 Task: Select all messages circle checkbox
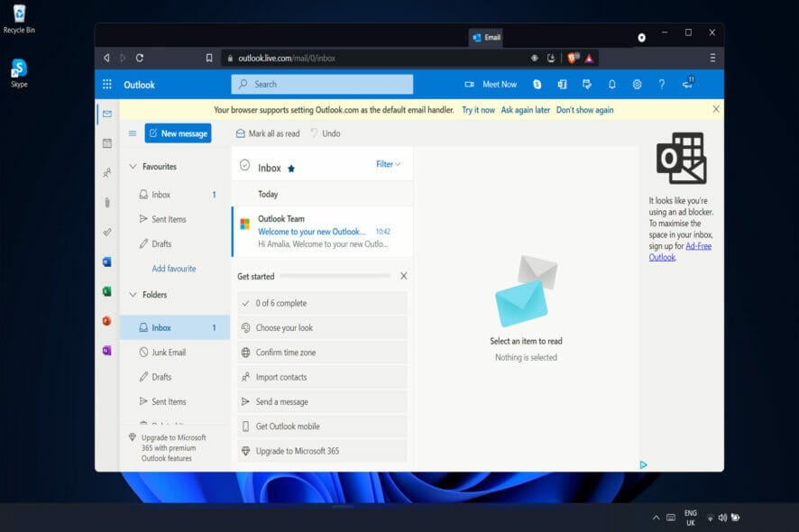pos(244,165)
